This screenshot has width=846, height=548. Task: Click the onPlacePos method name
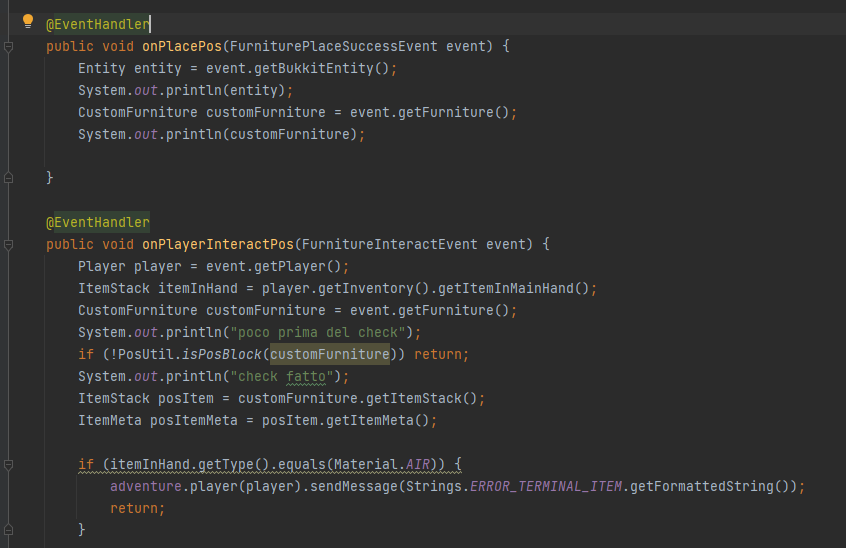pyautogui.click(x=182, y=46)
